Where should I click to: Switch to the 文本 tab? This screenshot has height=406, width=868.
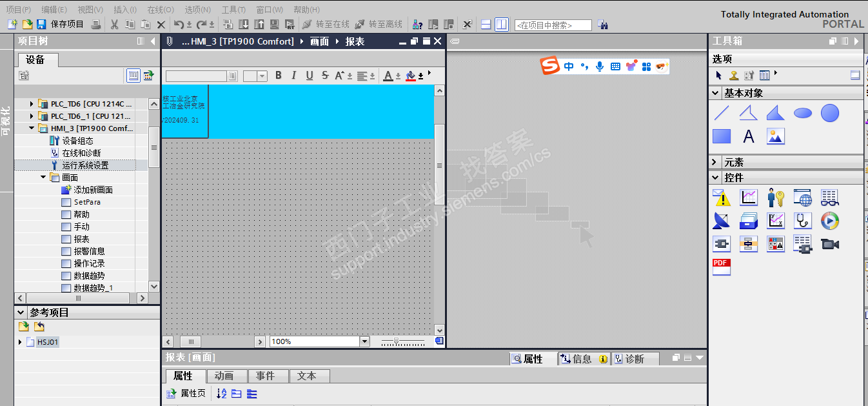(310, 376)
